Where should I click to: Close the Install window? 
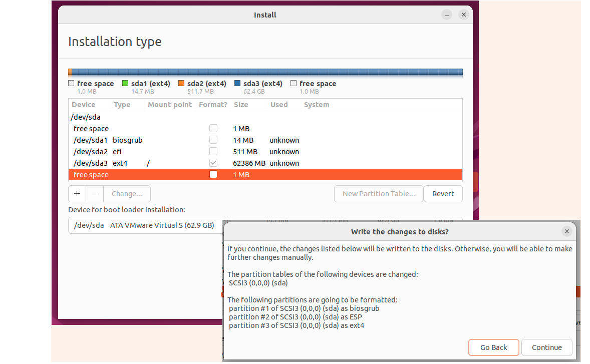tap(464, 15)
